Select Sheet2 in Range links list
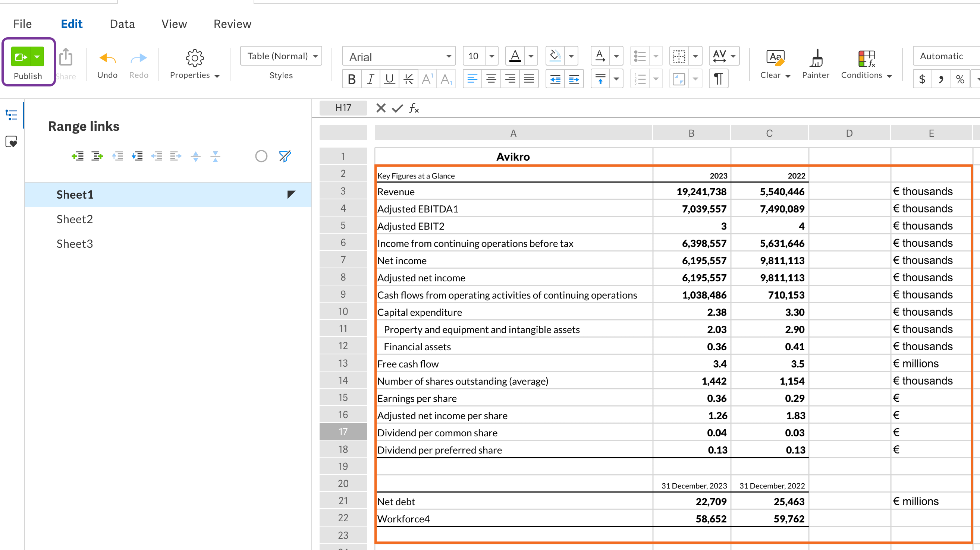Viewport: 980px width, 550px height. [x=75, y=219]
